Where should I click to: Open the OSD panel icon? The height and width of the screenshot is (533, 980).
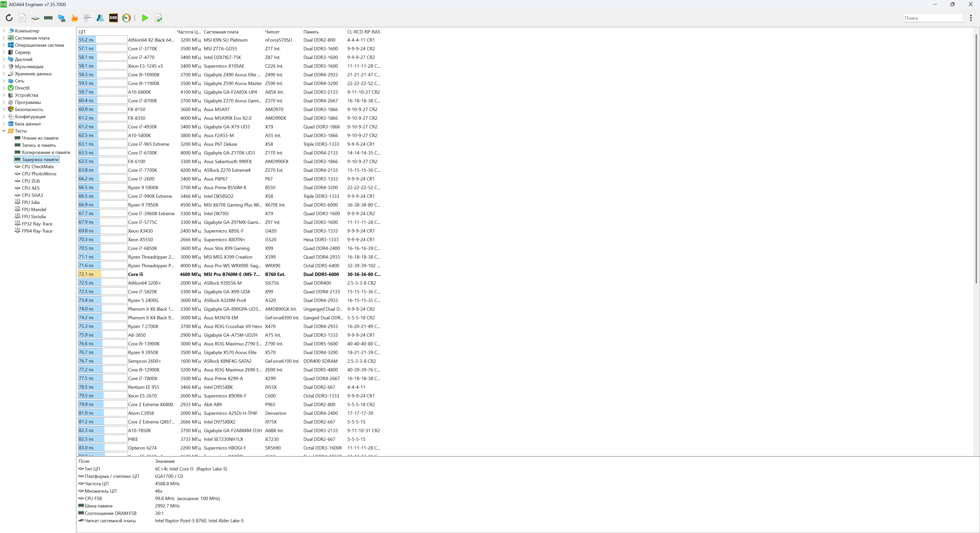(113, 18)
